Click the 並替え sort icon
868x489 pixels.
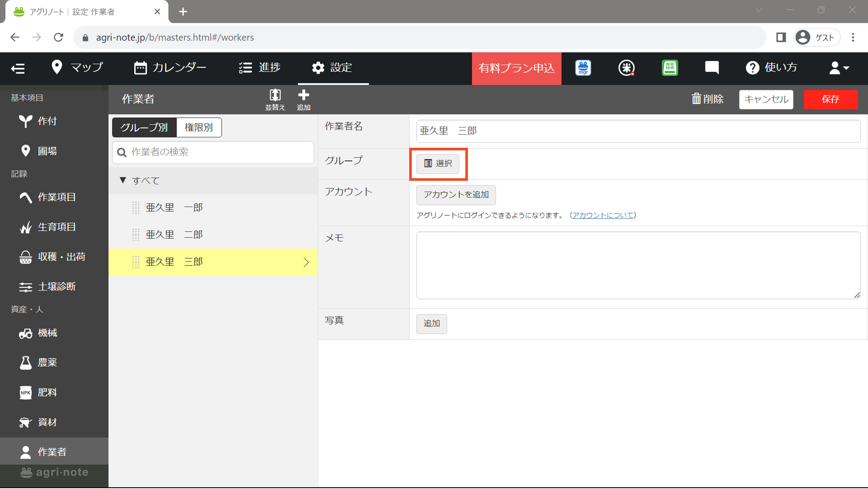[x=275, y=100]
